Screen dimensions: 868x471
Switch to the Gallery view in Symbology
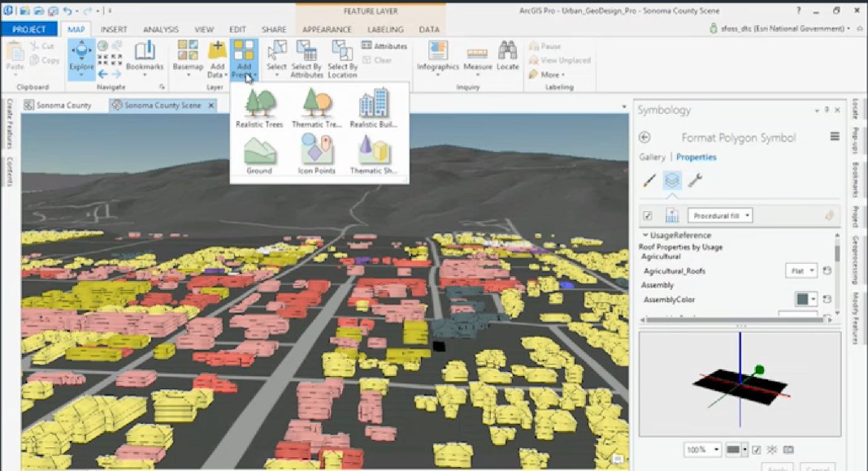click(x=652, y=157)
